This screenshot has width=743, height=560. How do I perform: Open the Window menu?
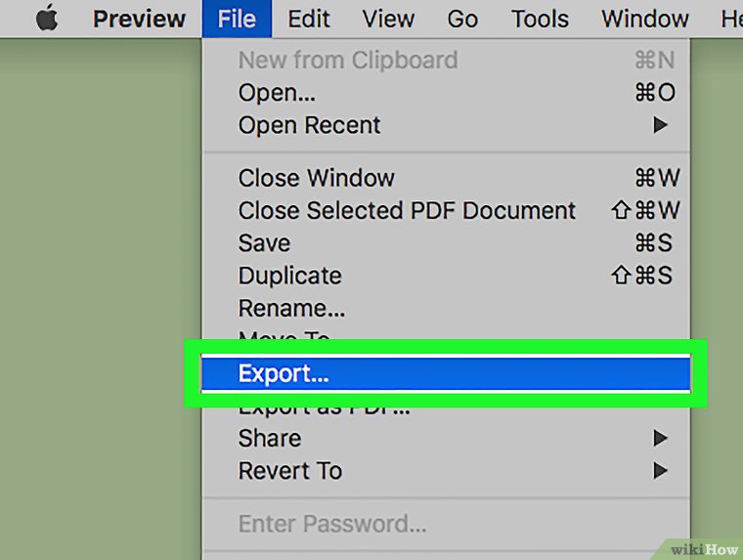click(644, 19)
